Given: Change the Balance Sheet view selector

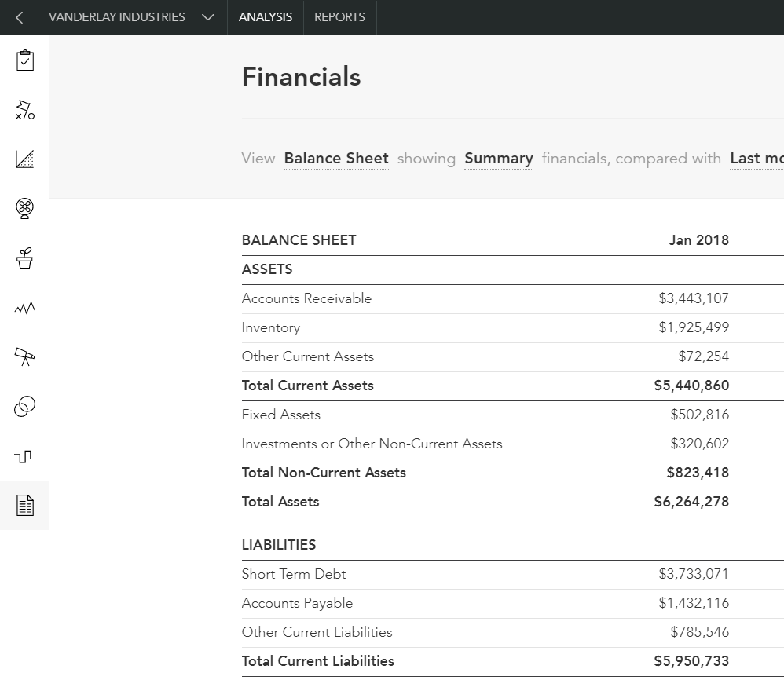Looking at the screenshot, I should point(336,159).
